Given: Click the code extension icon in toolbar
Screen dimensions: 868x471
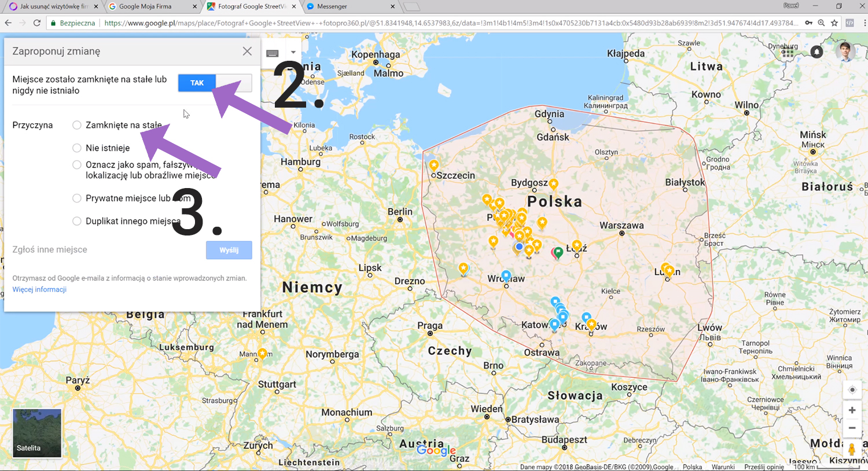Looking at the screenshot, I should [849, 23].
